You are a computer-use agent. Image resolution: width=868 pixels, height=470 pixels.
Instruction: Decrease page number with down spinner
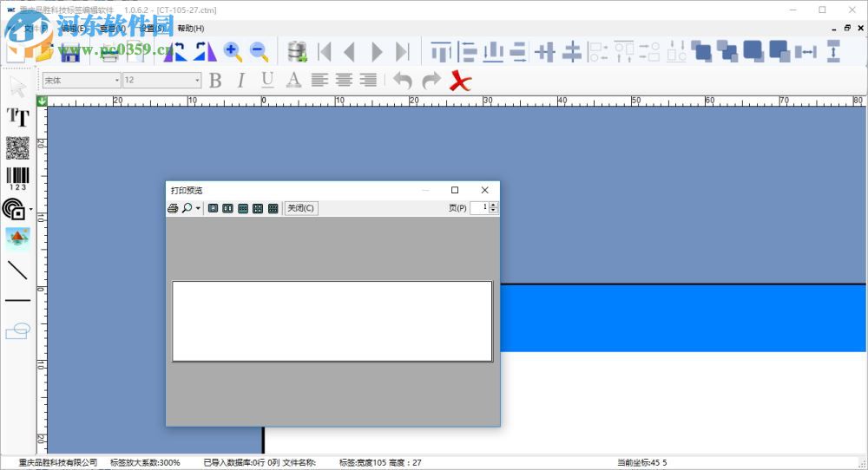(x=494, y=212)
